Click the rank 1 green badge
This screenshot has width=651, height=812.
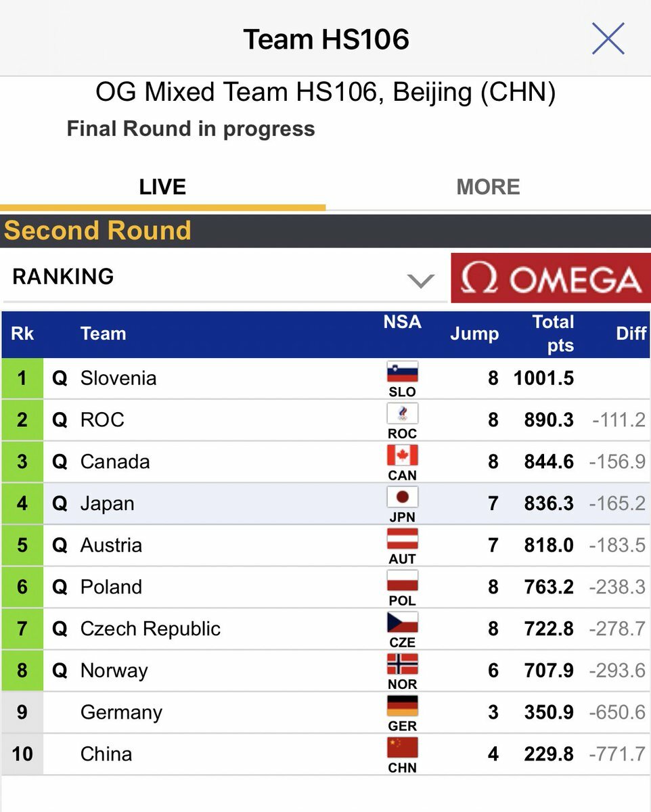tap(22, 378)
